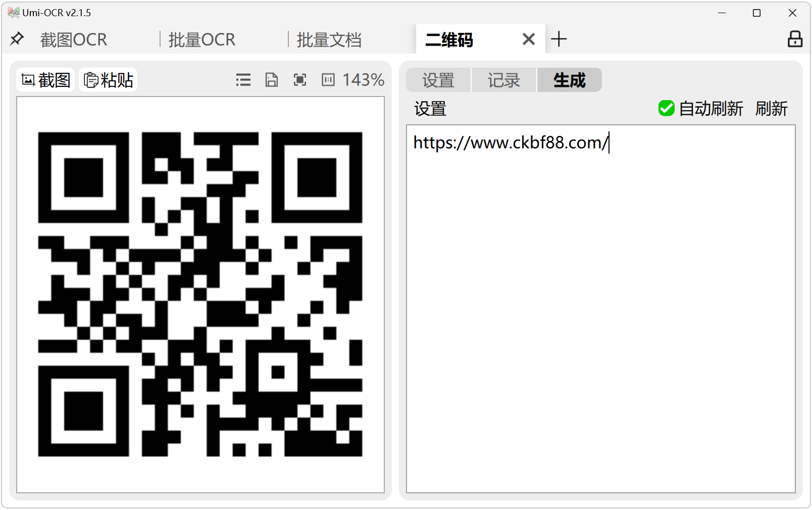The height and width of the screenshot is (510, 812).
Task: Click the Umi-OCR app icon in the title bar
Action: [x=14, y=13]
